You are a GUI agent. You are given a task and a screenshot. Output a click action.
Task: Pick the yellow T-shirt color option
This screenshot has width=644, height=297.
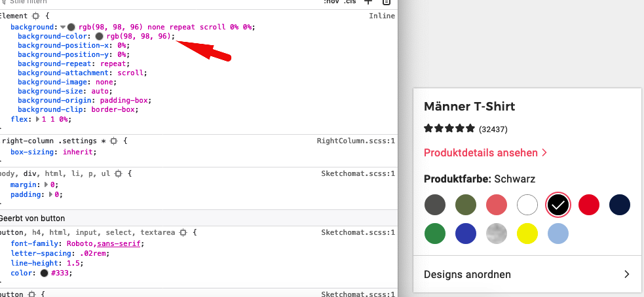pos(527,233)
